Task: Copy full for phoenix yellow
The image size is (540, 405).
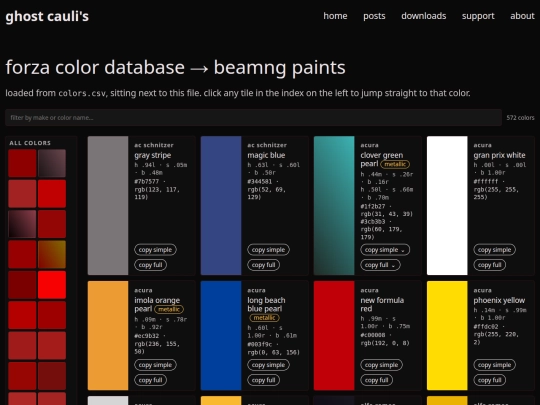Action: click(490, 380)
